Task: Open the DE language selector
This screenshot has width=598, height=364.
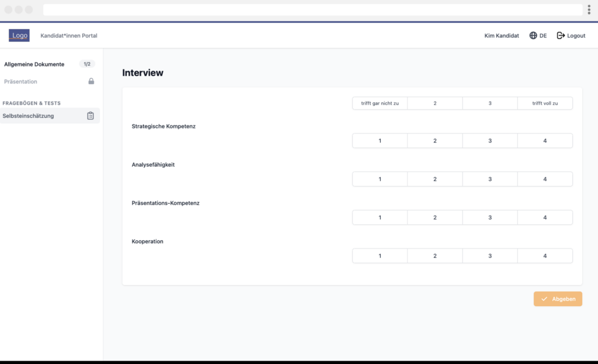Action: (x=543, y=36)
